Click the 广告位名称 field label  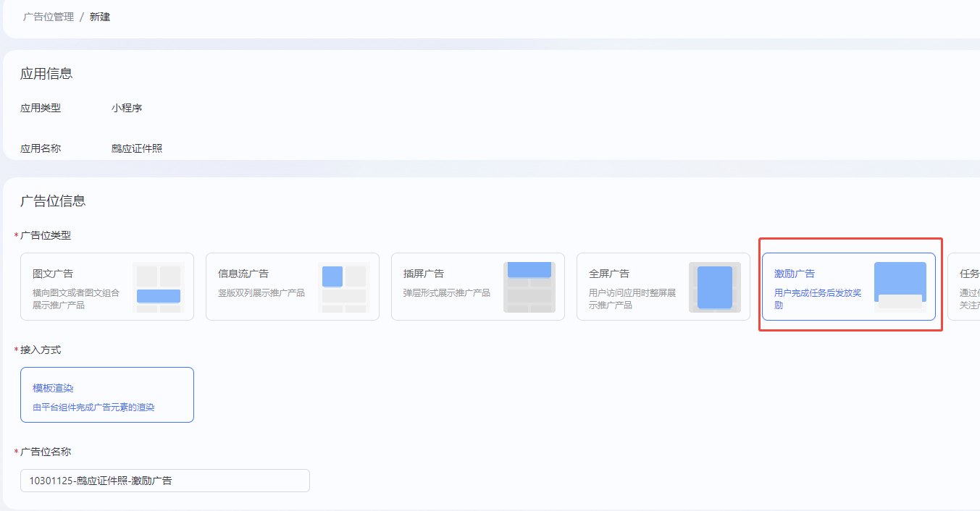point(46,452)
